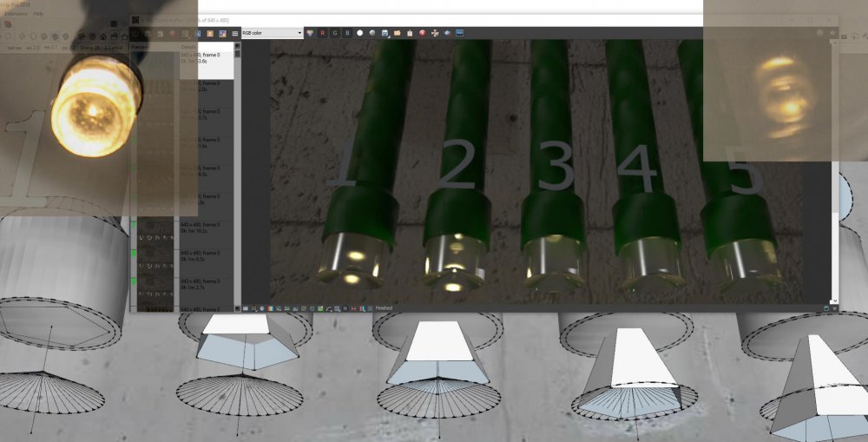Open the folder icon to load image
This screenshot has height=442, width=868.
coord(397,33)
